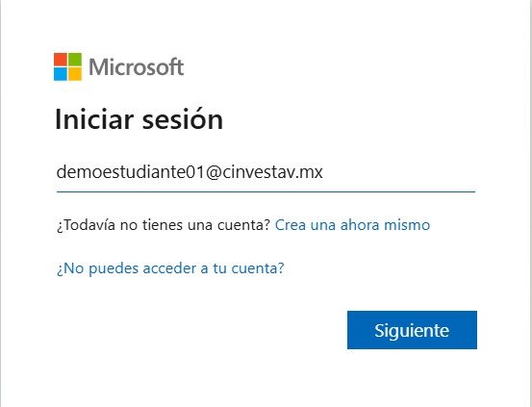Click the Siguiente button

click(x=413, y=330)
